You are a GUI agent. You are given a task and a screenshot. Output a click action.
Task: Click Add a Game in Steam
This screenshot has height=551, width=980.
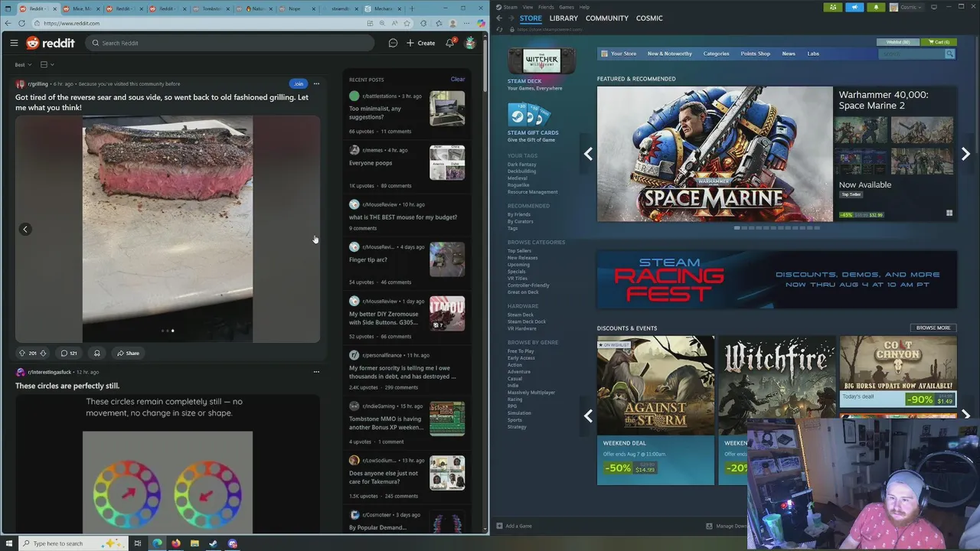514,526
